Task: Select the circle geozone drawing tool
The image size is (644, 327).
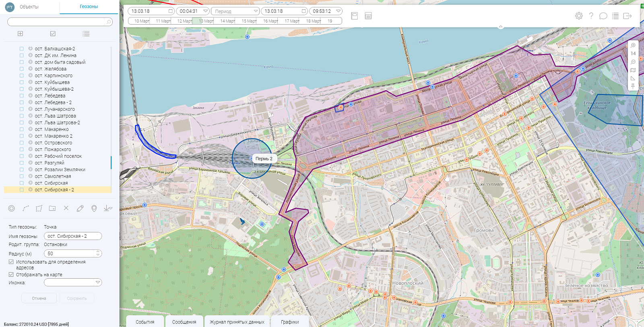Action: (12, 208)
